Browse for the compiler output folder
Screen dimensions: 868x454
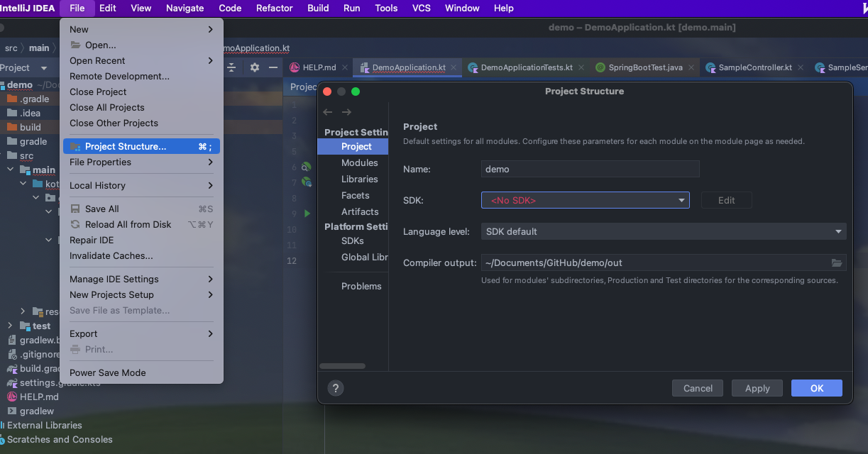(x=837, y=262)
